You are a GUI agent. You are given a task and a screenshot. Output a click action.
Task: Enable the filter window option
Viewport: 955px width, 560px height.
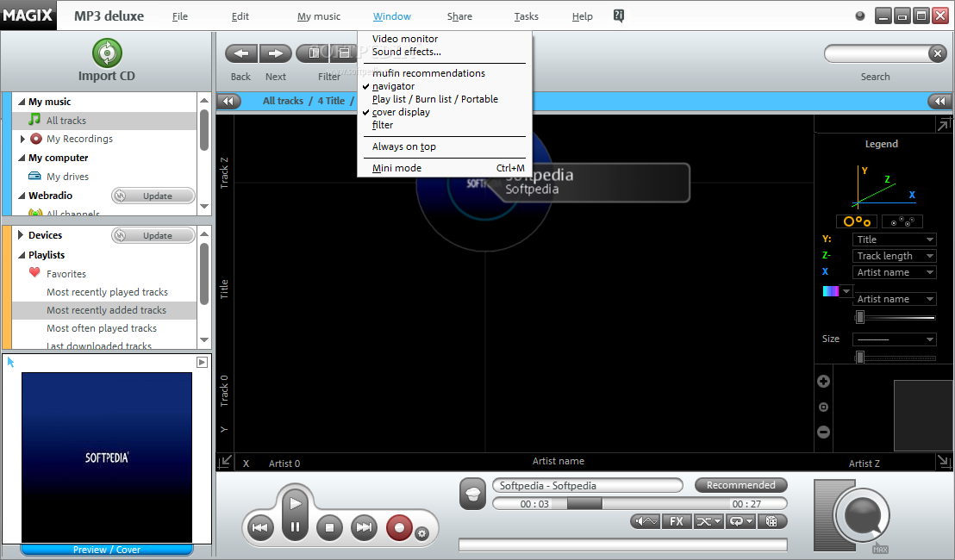[x=383, y=125]
